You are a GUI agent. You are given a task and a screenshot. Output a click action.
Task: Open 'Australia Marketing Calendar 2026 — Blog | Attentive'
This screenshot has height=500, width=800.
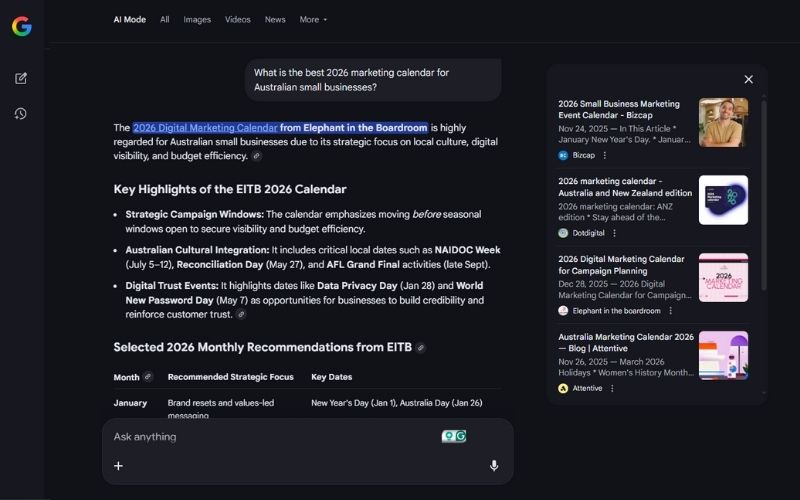[x=626, y=342]
